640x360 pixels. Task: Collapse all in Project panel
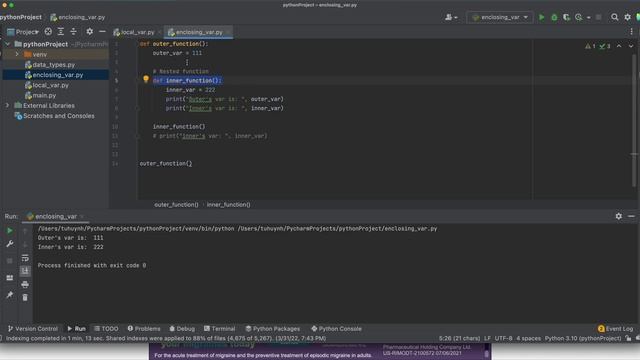73,31
